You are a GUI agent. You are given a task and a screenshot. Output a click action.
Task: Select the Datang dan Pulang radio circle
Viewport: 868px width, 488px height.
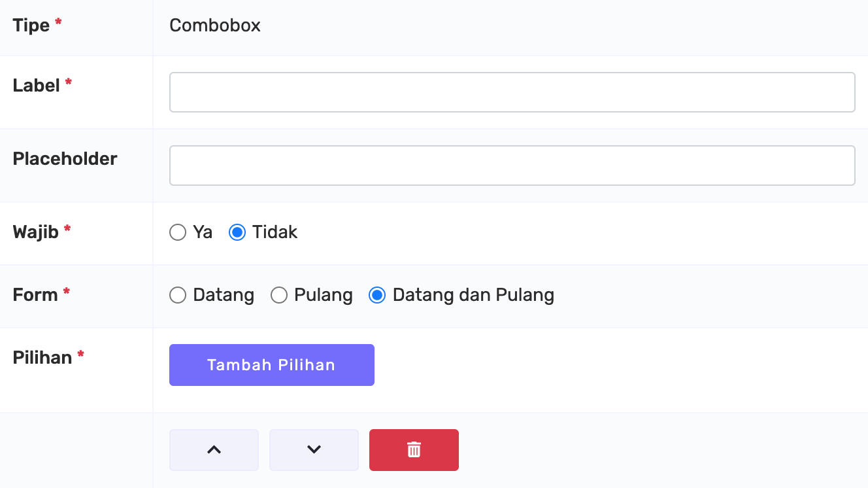tap(377, 295)
